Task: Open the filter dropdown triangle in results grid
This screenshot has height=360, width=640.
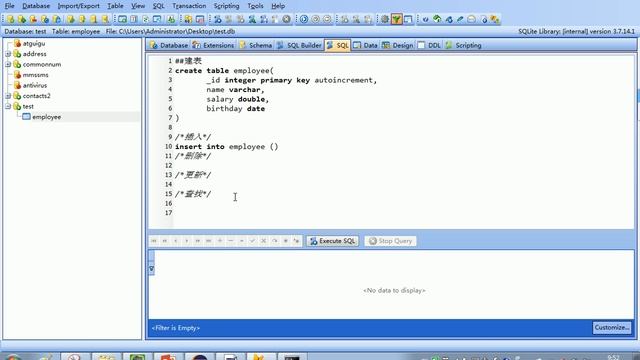Action: [x=151, y=269]
